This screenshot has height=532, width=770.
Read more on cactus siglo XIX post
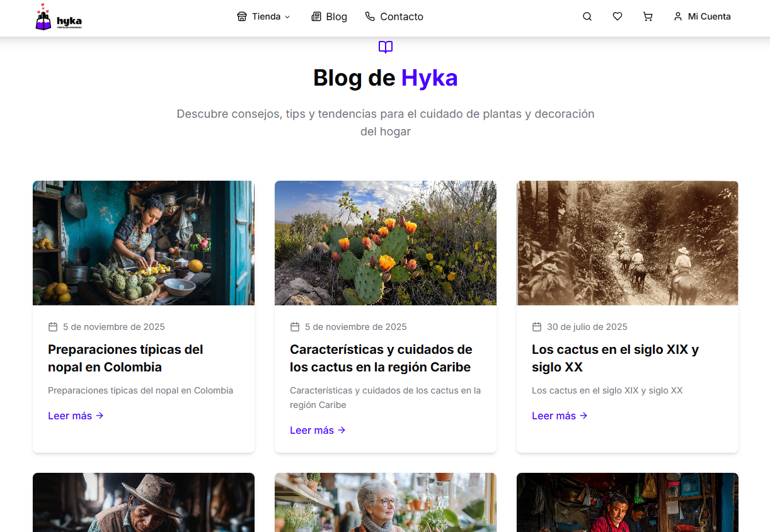coord(560,416)
